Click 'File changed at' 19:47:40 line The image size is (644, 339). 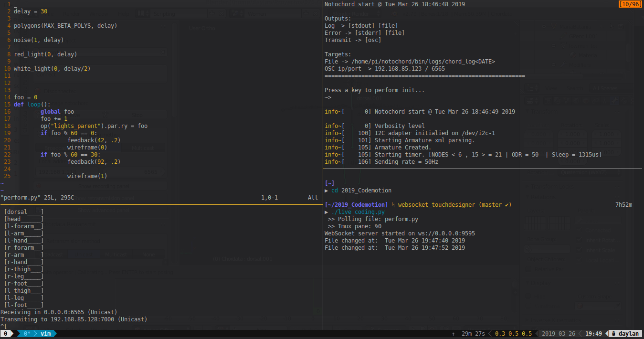click(395, 240)
